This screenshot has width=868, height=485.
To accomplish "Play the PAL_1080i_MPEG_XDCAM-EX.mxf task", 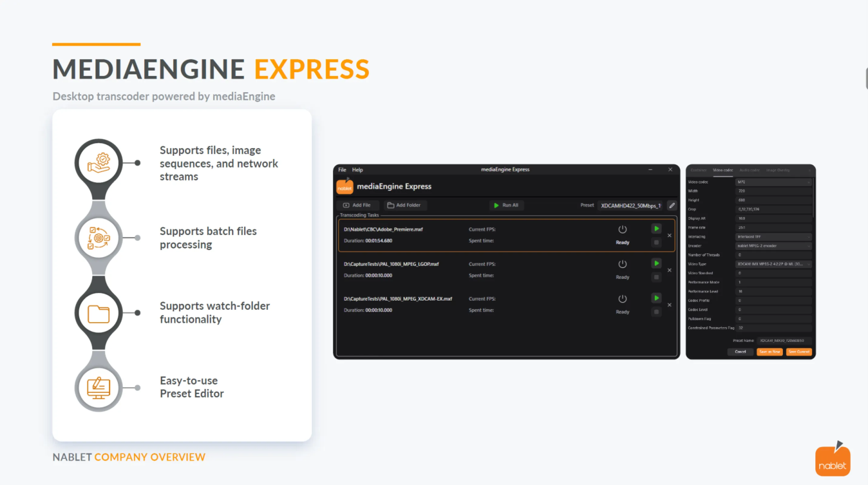I will (x=656, y=298).
